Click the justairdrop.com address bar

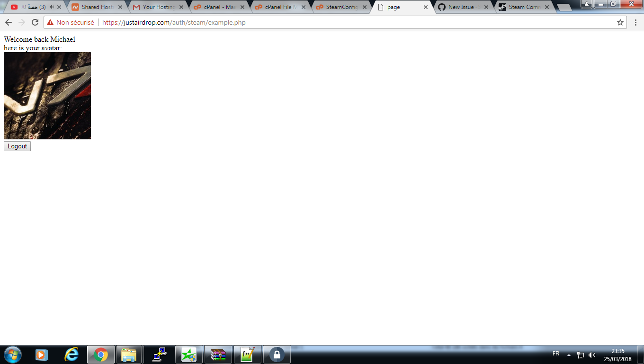(x=335, y=22)
